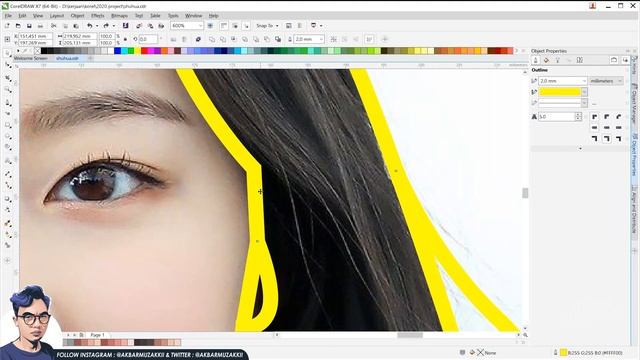
Task: Click the No Color X swatch
Action: click(x=38, y=51)
